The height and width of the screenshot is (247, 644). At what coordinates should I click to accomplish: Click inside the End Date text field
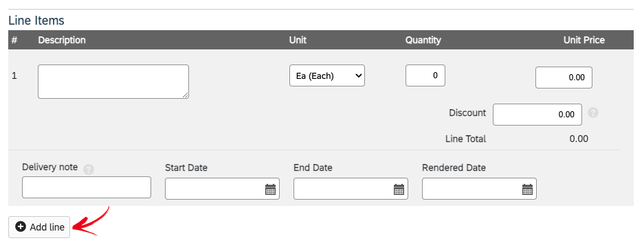pyautogui.click(x=351, y=189)
